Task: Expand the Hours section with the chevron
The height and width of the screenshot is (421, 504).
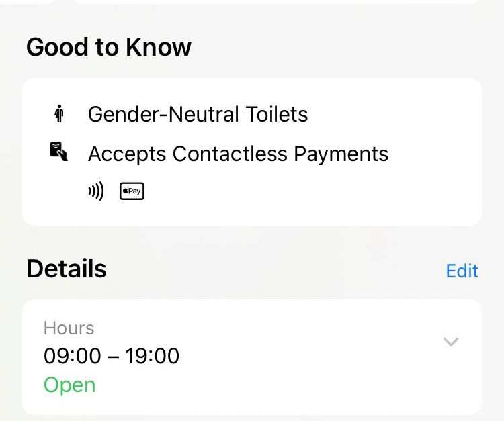Action: (x=451, y=342)
